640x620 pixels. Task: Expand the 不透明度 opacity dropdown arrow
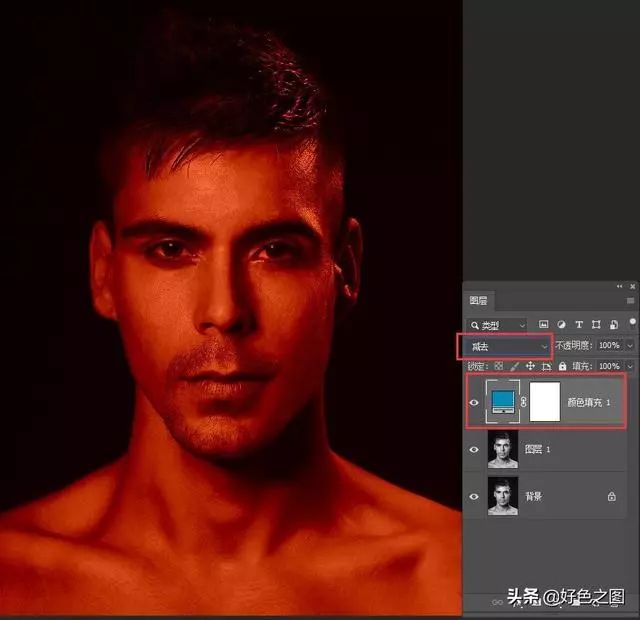point(630,346)
